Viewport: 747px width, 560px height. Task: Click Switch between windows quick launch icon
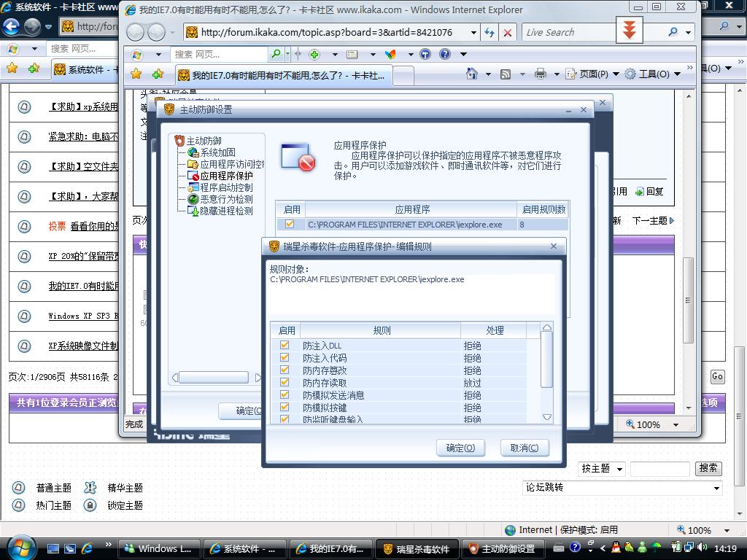coord(70,548)
